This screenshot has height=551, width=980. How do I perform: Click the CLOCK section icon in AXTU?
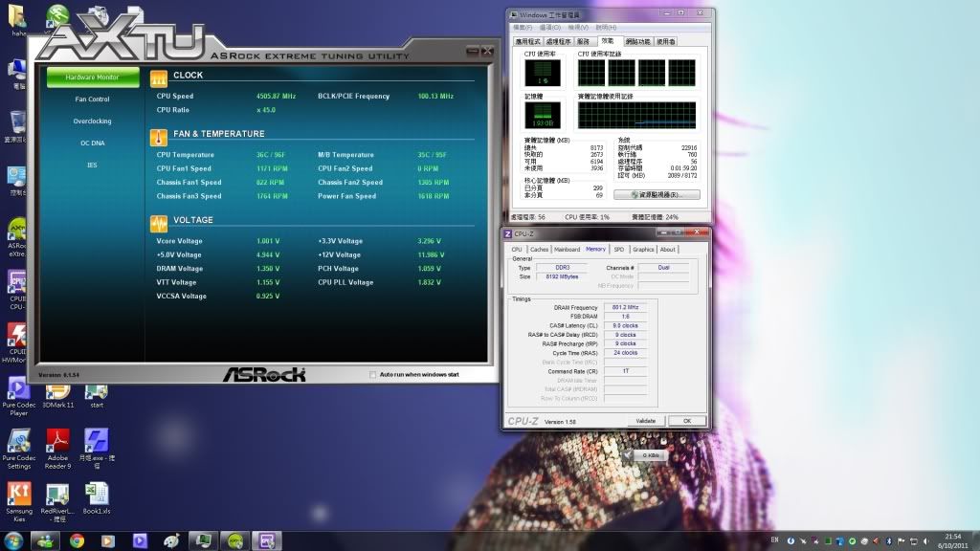159,77
